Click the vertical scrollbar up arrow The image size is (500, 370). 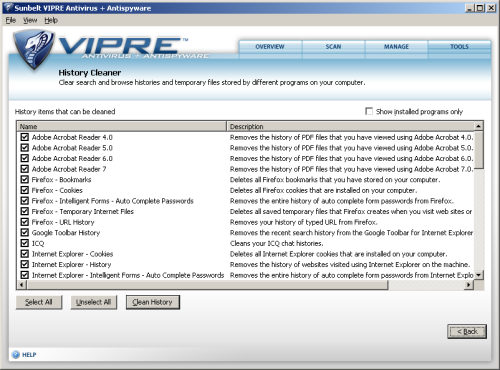[479, 126]
